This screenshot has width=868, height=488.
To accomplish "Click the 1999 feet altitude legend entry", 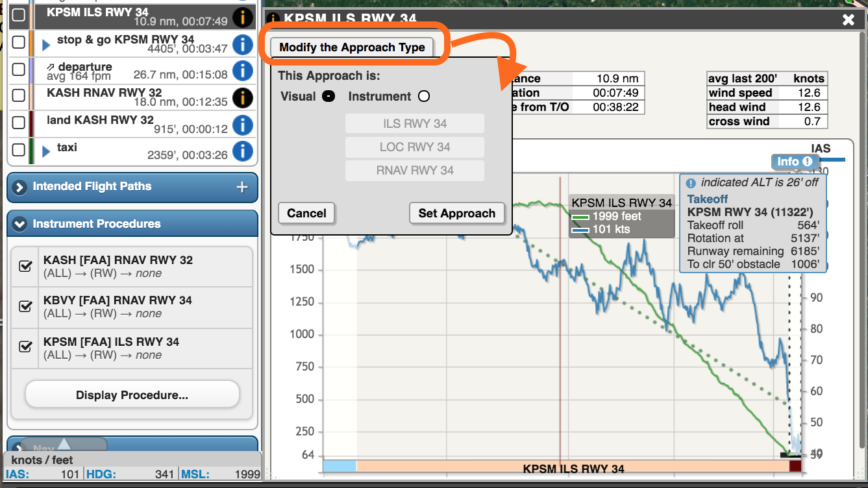I will click(x=617, y=216).
